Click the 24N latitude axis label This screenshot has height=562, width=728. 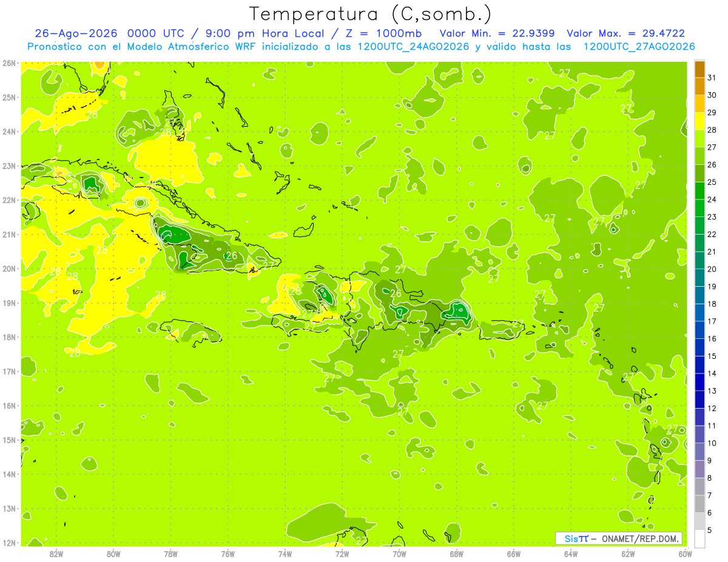(8, 132)
